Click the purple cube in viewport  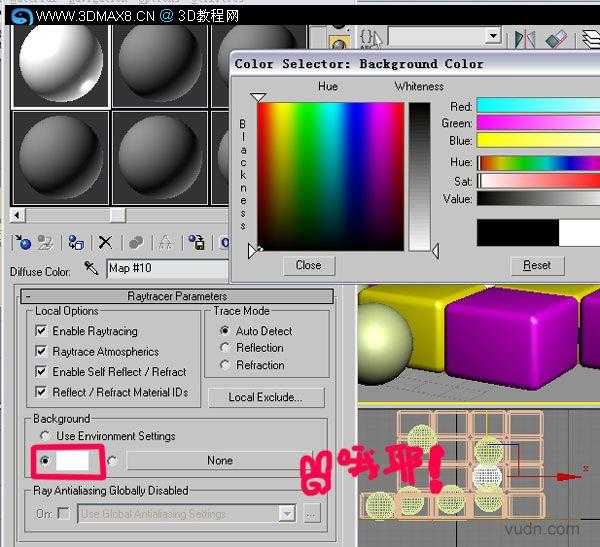point(512,339)
